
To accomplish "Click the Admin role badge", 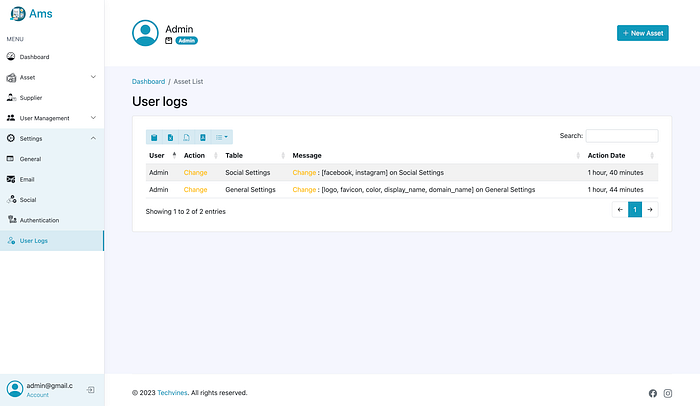I will (x=187, y=41).
